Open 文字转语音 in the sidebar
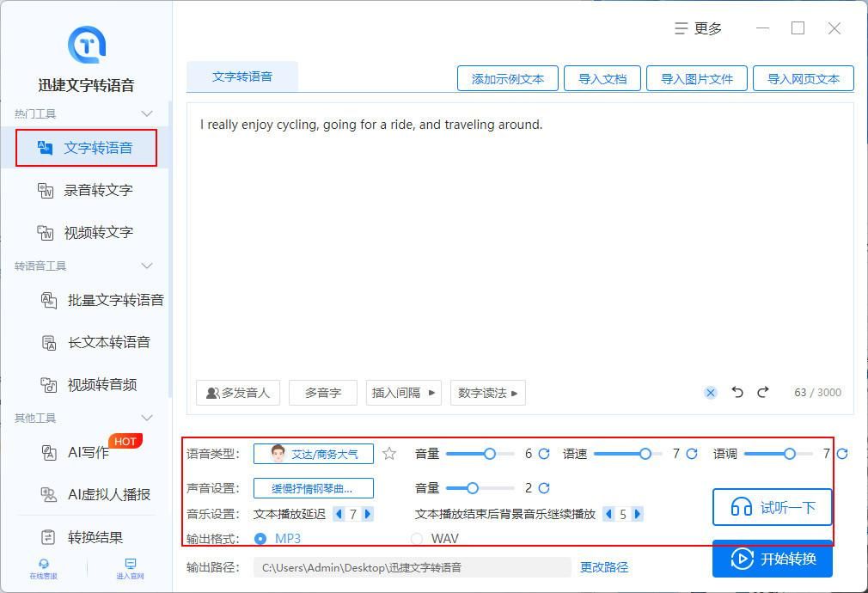868x593 pixels. tap(86, 148)
